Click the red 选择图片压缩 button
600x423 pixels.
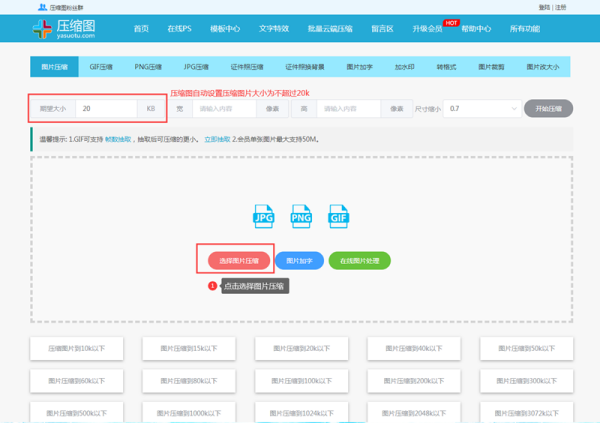click(x=239, y=261)
